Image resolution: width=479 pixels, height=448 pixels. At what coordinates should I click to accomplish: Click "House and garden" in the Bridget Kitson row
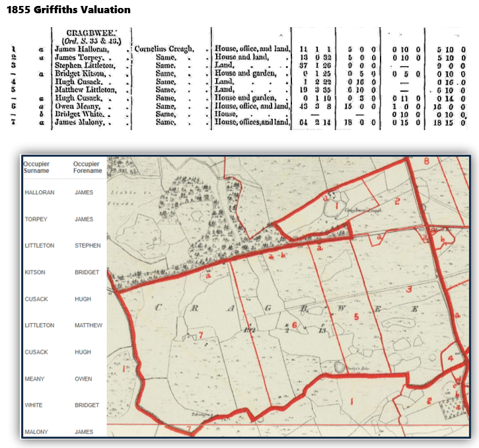coord(245,73)
